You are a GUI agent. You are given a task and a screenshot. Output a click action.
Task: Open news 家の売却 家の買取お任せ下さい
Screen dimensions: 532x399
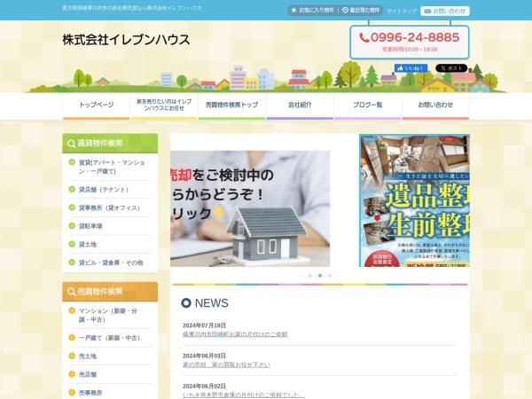click(x=226, y=364)
